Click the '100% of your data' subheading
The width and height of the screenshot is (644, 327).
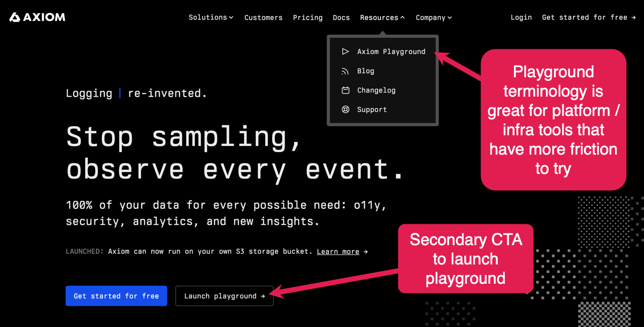227,213
